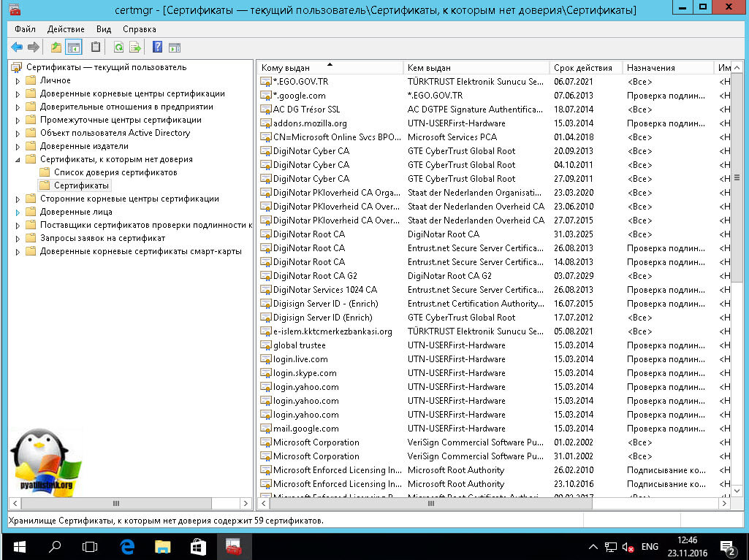749x560 pixels.
Task: Click the Up one level folder icon
Action: click(x=56, y=47)
